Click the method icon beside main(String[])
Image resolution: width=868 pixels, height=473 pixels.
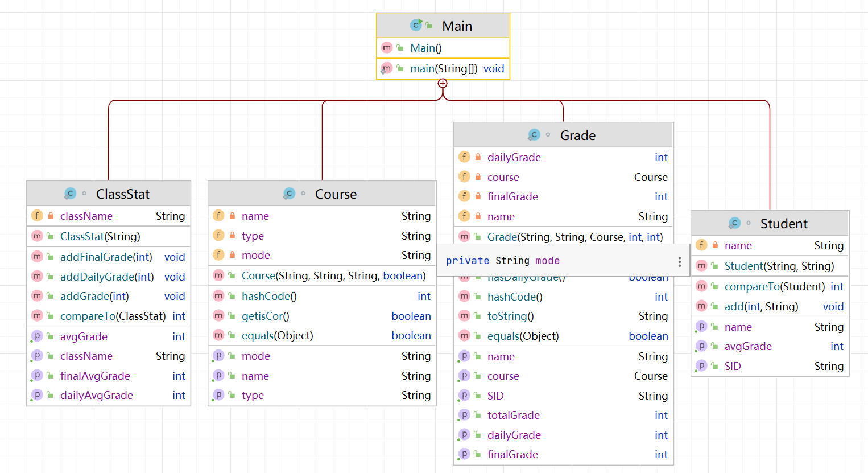[x=387, y=68]
